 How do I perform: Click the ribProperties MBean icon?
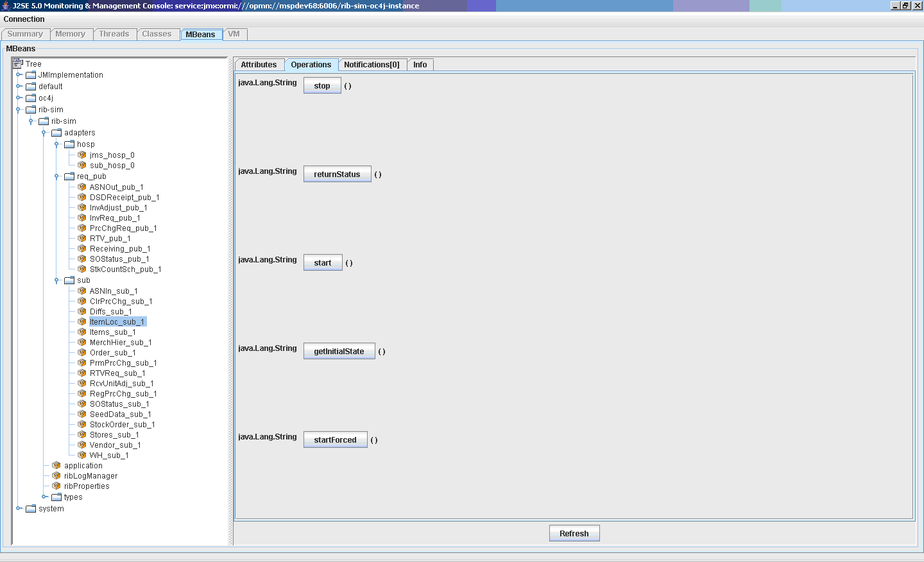point(56,486)
